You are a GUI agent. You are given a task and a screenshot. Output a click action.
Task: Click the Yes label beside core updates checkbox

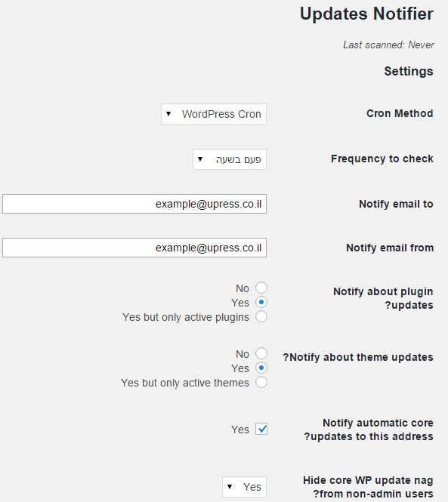point(240,430)
